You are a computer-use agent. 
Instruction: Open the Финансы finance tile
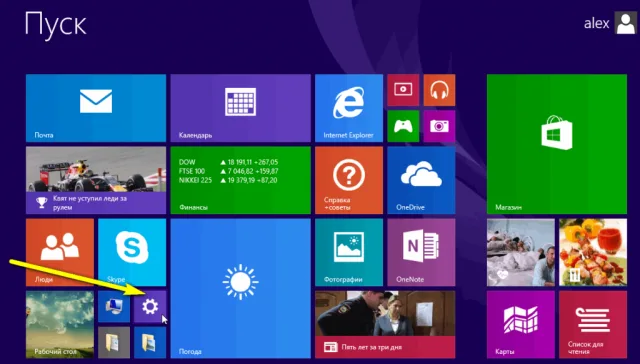(x=240, y=180)
